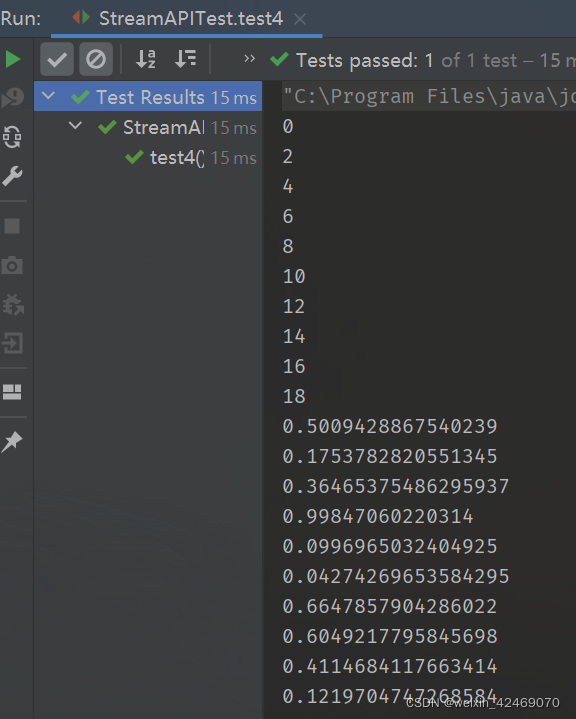Toggle Show Passed tests checkmark button
This screenshot has height=719, width=576.
57,59
